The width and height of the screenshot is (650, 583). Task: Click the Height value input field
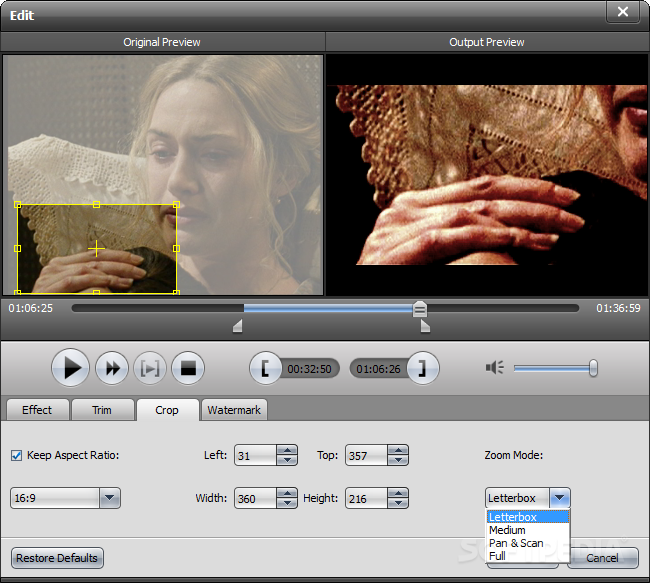point(366,498)
